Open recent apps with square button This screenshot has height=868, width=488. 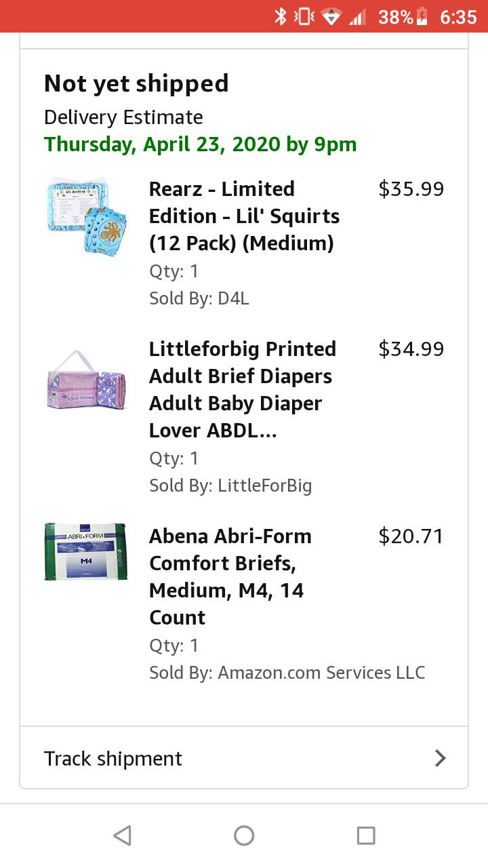pos(366,835)
